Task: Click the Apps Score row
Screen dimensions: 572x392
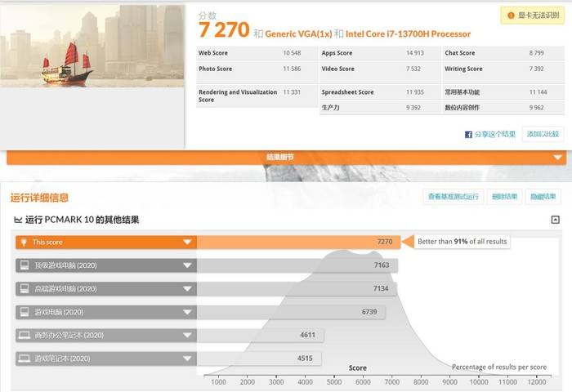Action: [x=380, y=53]
